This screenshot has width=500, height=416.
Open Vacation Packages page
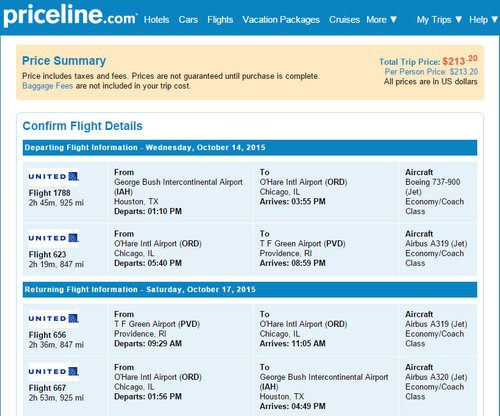[281, 20]
